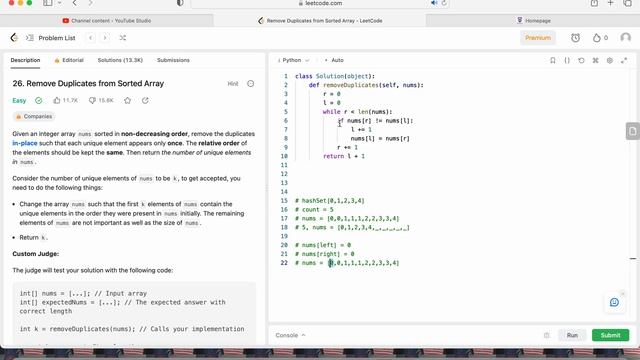Click the Run button
The height and width of the screenshot is (360, 640).
coord(572,335)
